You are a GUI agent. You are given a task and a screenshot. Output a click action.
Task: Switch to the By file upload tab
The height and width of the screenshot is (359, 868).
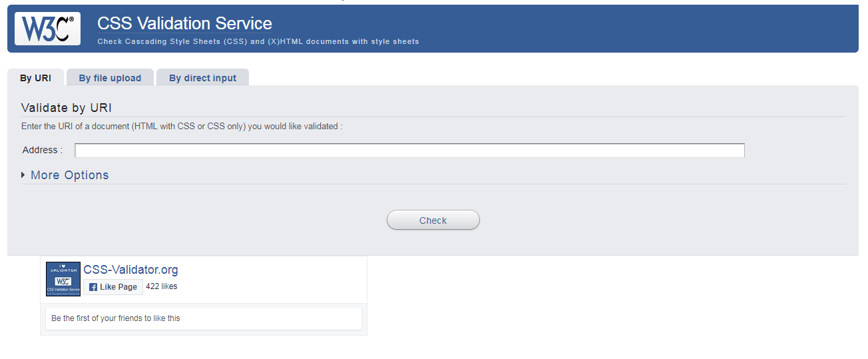110,78
